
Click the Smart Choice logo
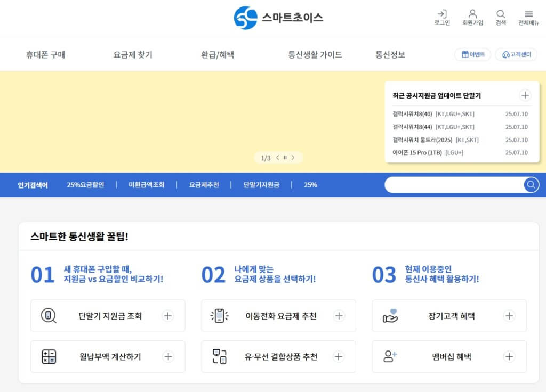pyautogui.click(x=278, y=18)
